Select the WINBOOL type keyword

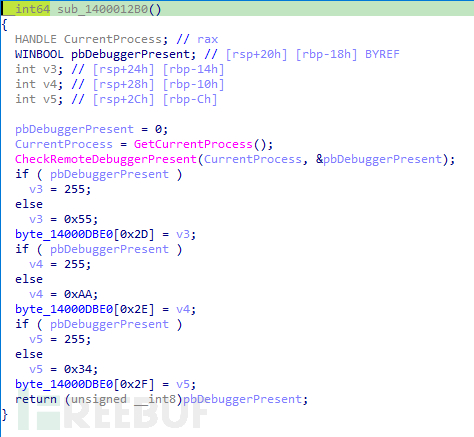tap(39, 54)
